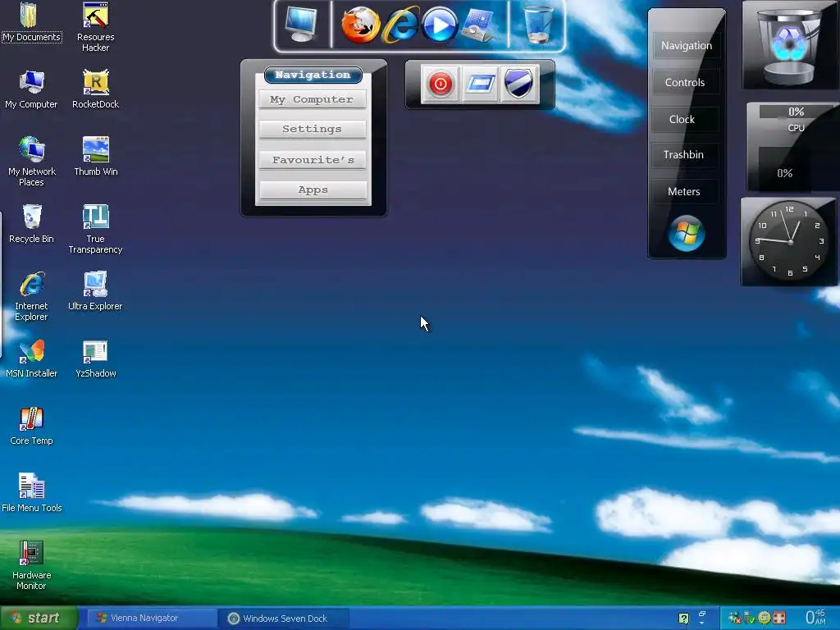Viewport: 840px width, 630px height.
Task: Open RocketDock desktop shortcut
Action: click(x=95, y=89)
